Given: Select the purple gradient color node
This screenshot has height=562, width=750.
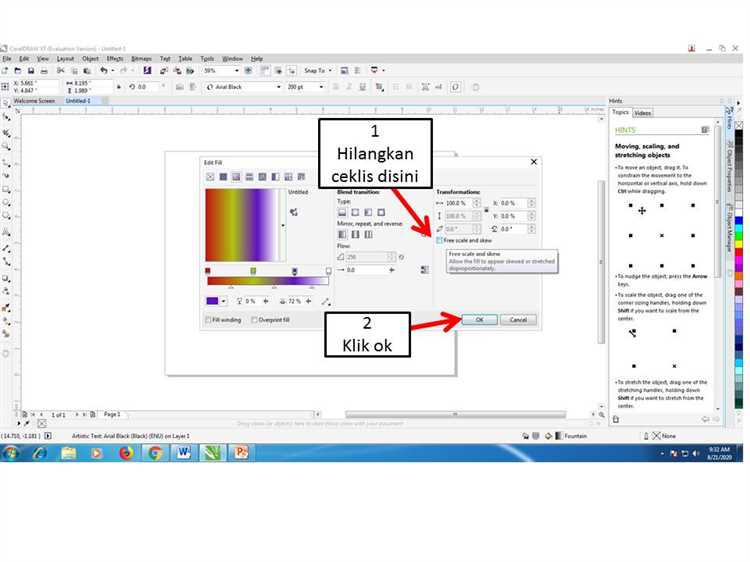Looking at the screenshot, I should coord(295,271).
